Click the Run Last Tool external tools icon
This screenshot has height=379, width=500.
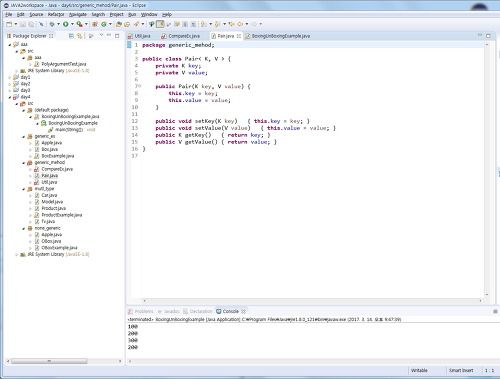pyautogui.click(x=79, y=24)
